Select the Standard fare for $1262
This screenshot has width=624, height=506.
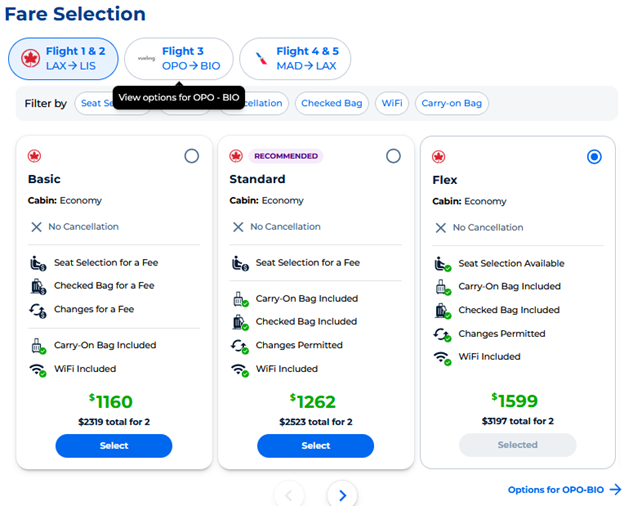point(316,445)
